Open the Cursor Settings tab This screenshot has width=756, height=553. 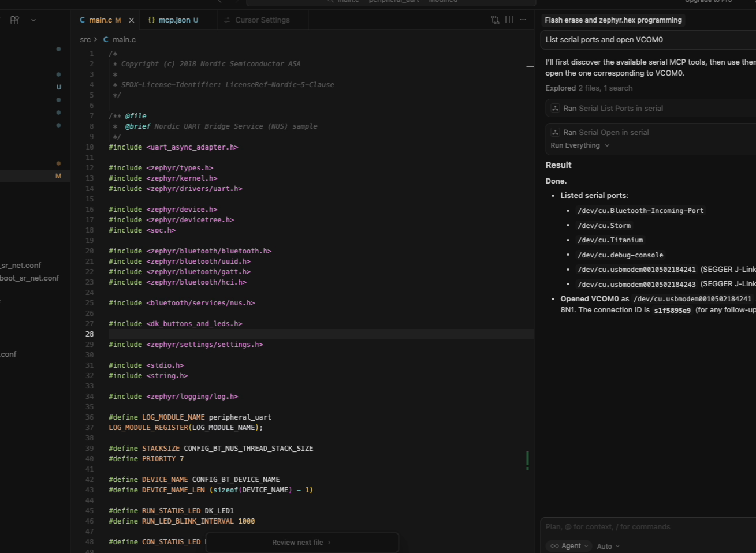pyautogui.click(x=262, y=20)
